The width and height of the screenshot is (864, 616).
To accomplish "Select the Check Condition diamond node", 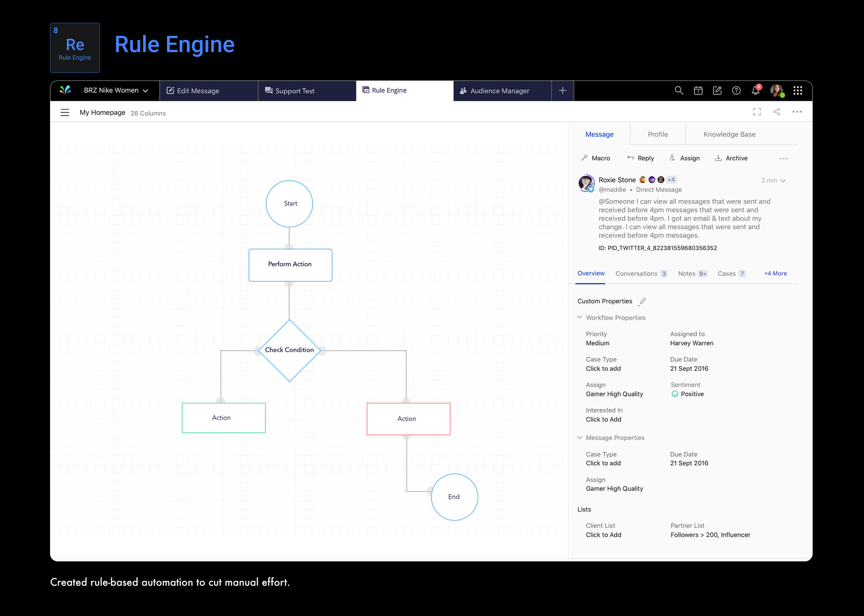I will (289, 350).
